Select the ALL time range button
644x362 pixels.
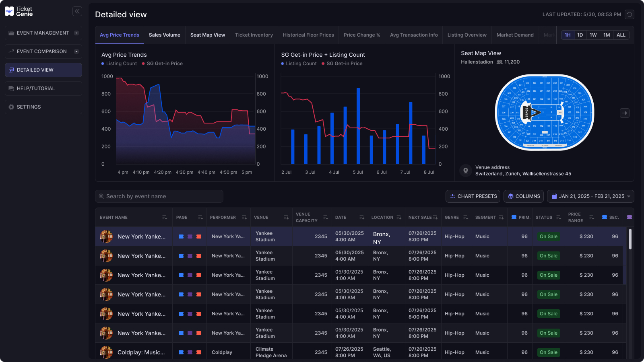621,35
